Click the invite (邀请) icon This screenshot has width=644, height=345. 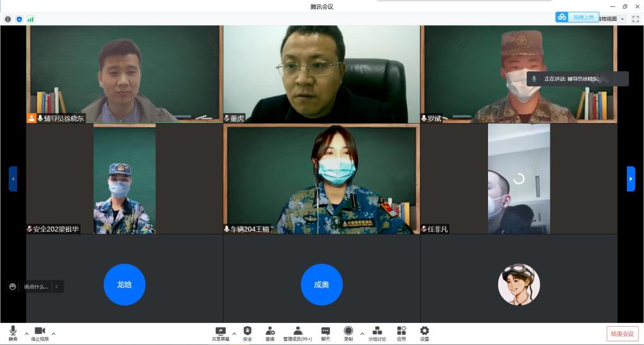tap(270, 332)
